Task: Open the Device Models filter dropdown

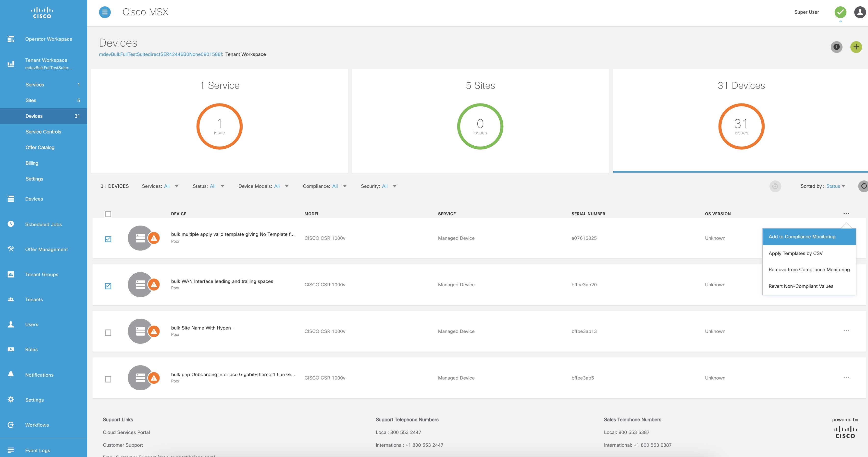Action: [x=282, y=186]
